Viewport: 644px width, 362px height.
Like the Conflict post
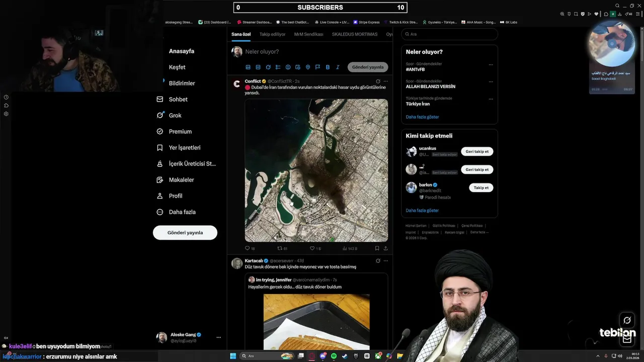(x=312, y=248)
